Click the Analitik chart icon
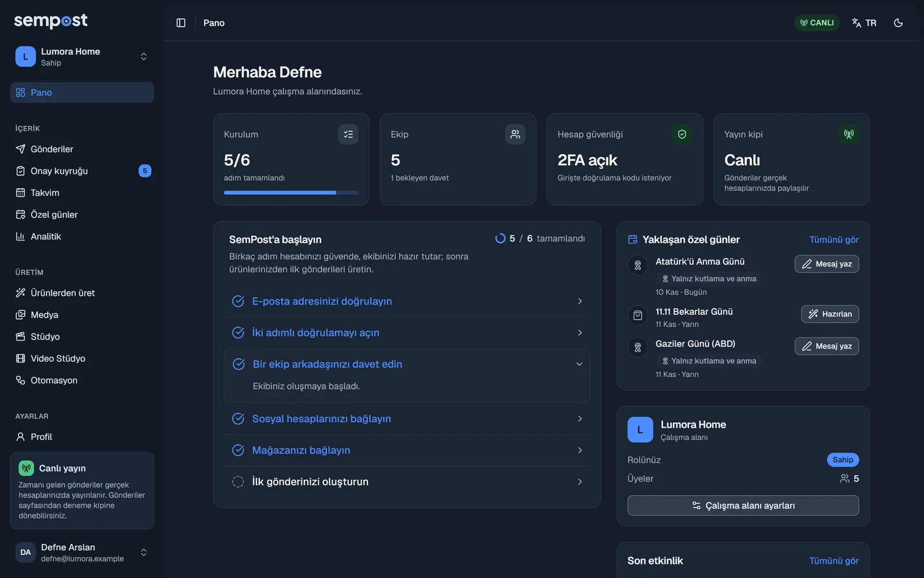This screenshot has width=924, height=578. (x=21, y=236)
